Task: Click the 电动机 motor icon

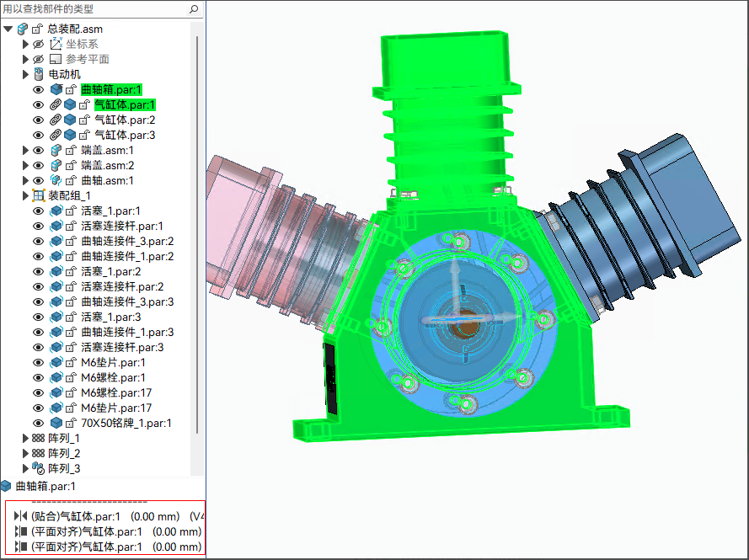Action: [x=39, y=74]
